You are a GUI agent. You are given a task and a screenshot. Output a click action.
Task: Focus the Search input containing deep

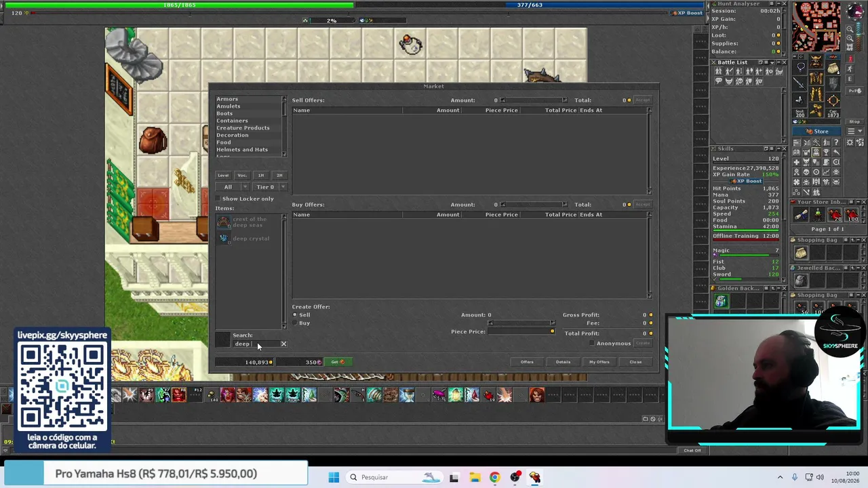tap(256, 344)
